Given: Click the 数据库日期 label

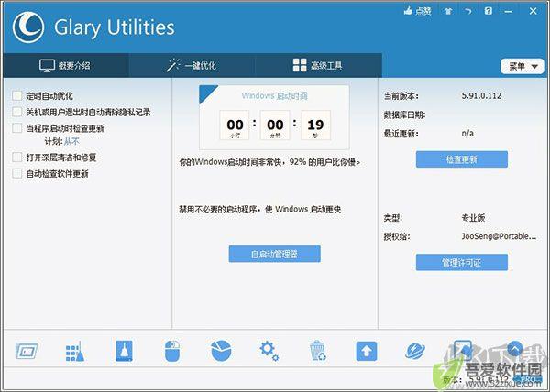Looking at the screenshot, I should pyautogui.click(x=404, y=114).
